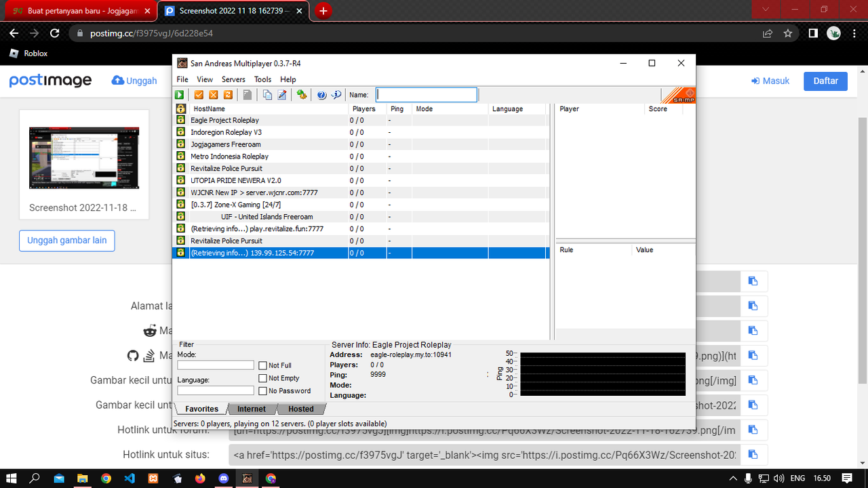Open a new Chrome tab with plus icon

click(x=323, y=11)
